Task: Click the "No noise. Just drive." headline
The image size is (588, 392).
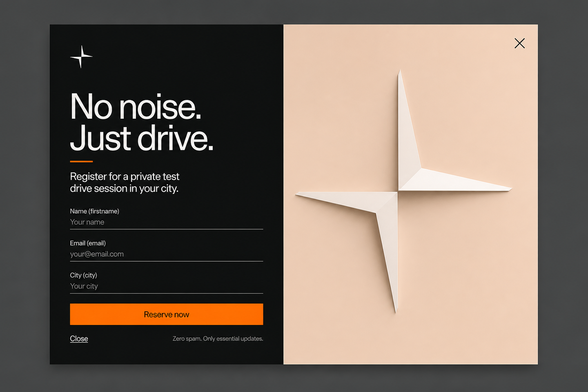Action: click(142, 122)
